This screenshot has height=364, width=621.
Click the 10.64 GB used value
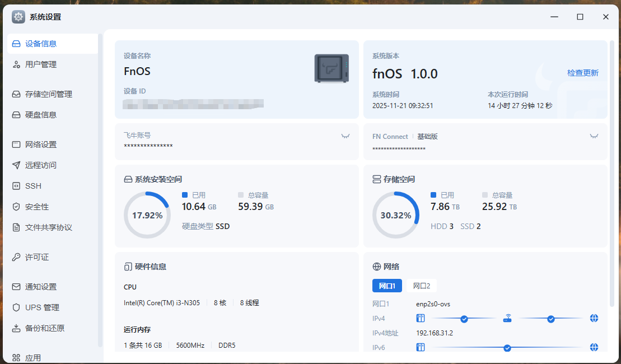[199, 206]
